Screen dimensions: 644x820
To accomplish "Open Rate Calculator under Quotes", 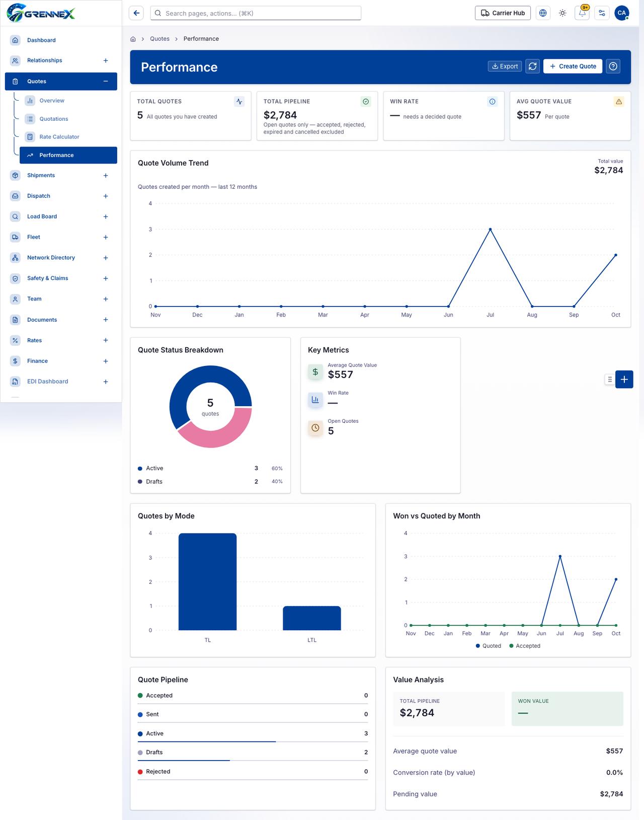I will pos(68,137).
